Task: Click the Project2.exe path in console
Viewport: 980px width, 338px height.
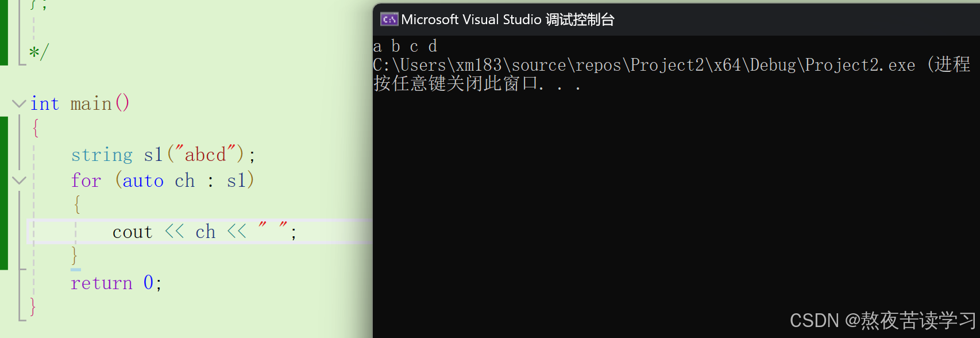Action: coord(643,65)
